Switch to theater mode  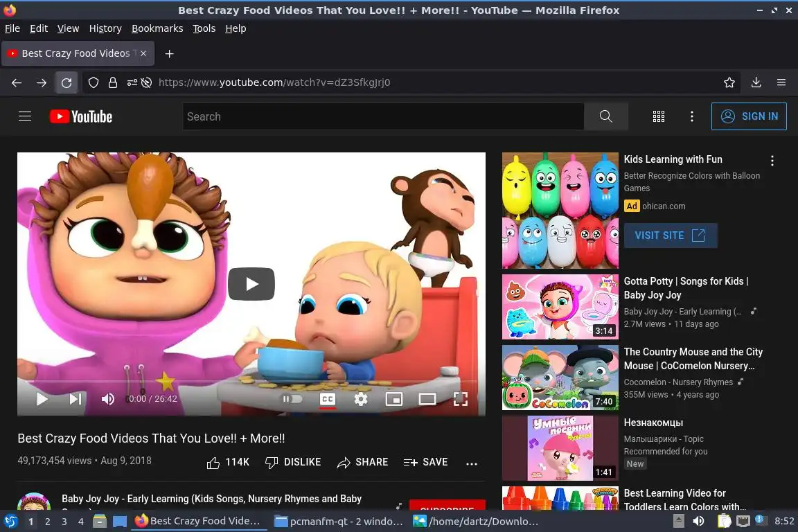427,398
